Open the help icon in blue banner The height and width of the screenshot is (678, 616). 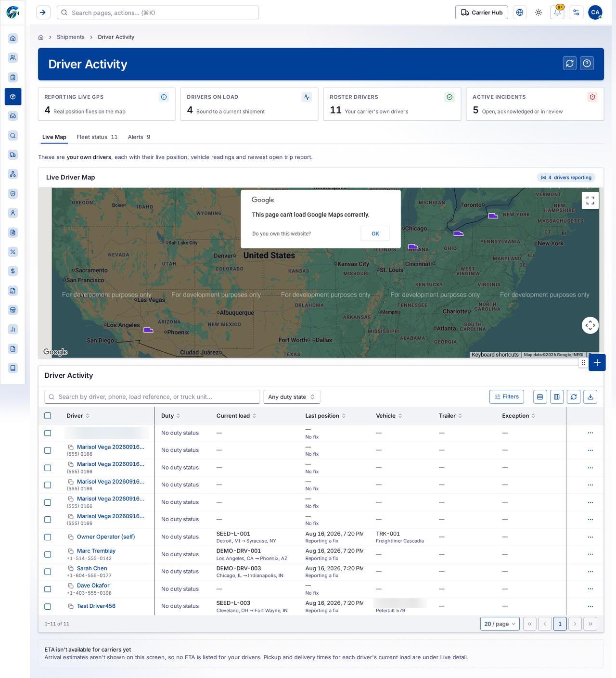(587, 64)
